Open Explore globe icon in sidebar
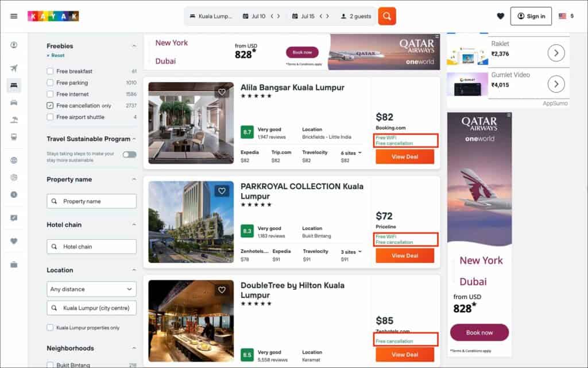This screenshot has height=368, width=588. click(14, 160)
